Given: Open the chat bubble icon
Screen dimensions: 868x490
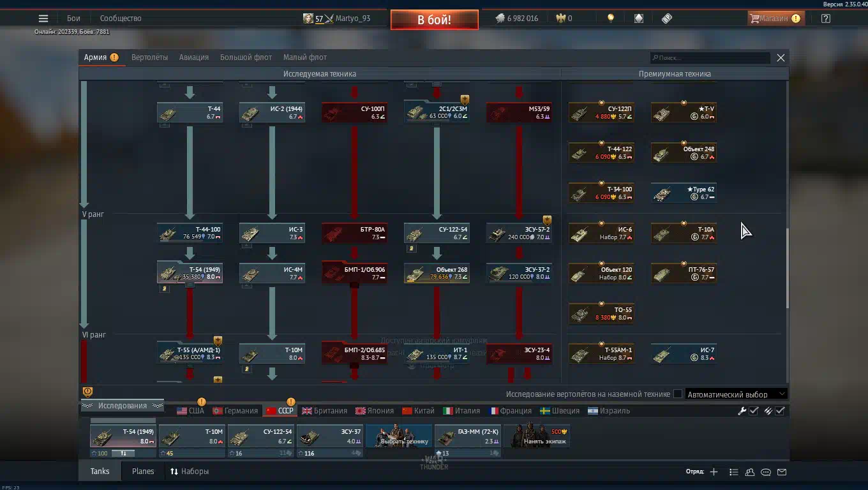Looking at the screenshot, I should click(x=766, y=472).
